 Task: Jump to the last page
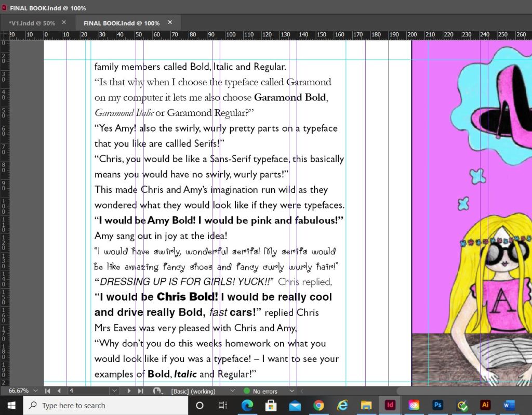point(140,391)
